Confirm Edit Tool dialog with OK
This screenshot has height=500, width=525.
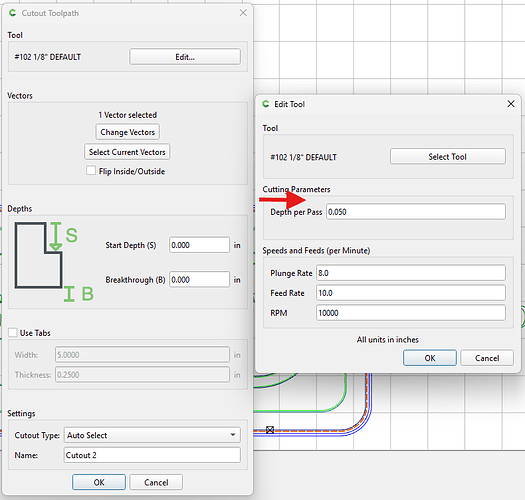pos(430,358)
